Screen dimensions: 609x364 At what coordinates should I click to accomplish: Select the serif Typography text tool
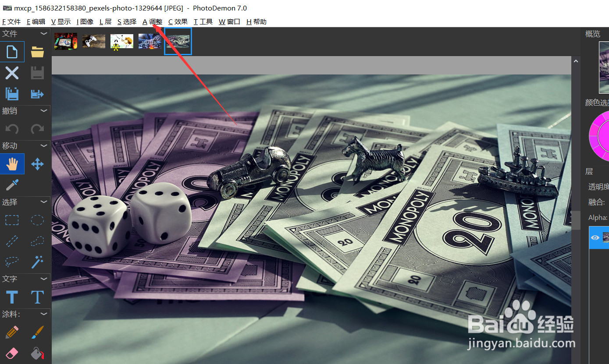click(x=37, y=297)
